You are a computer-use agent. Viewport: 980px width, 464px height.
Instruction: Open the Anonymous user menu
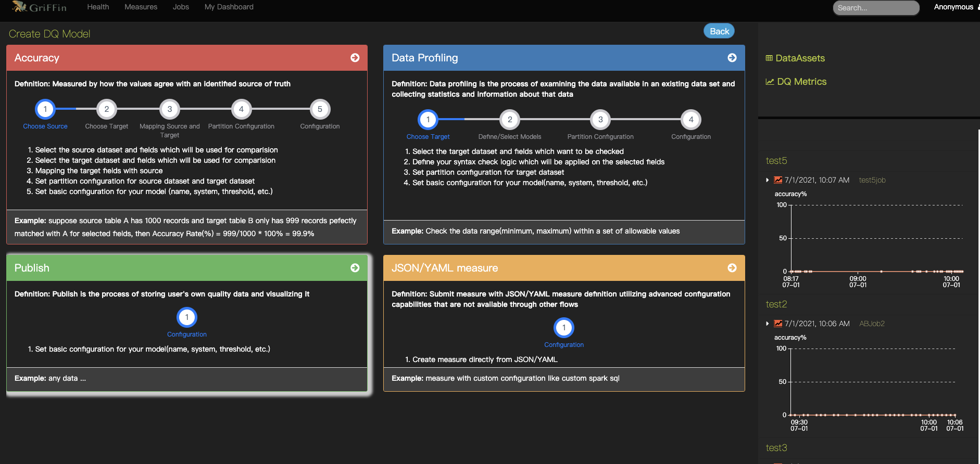(x=956, y=7)
